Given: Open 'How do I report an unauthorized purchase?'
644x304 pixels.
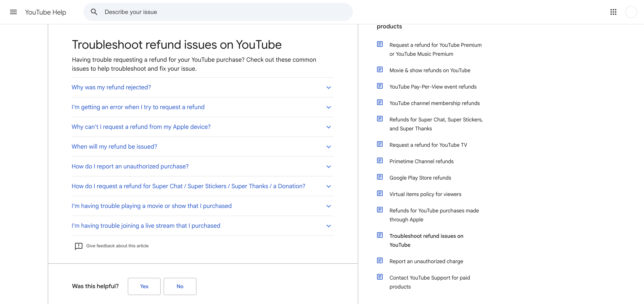Looking at the screenshot, I should pyautogui.click(x=202, y=166).
